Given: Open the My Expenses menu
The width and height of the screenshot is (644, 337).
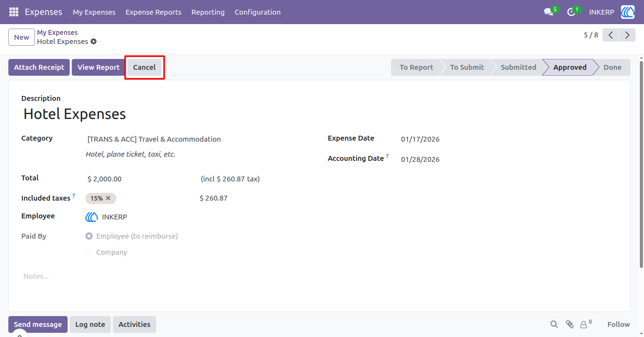Looking at the screenshot, I should 94,12.
